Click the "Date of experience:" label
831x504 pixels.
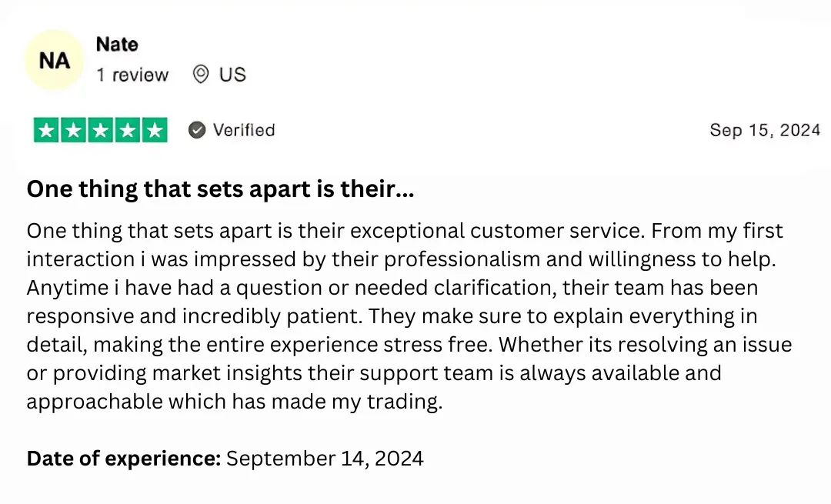[x=124, y=459]
